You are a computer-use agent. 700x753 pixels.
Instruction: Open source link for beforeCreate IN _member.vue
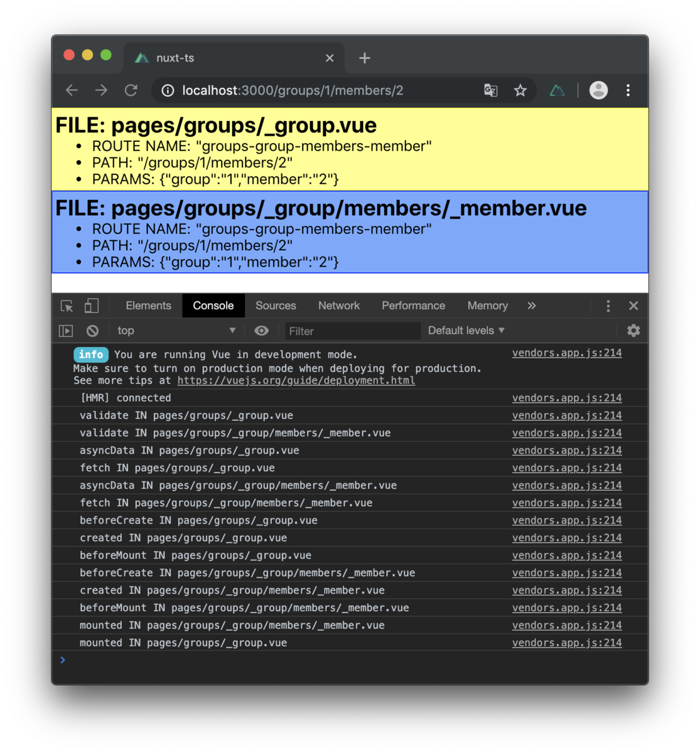[x=567, y=573]
